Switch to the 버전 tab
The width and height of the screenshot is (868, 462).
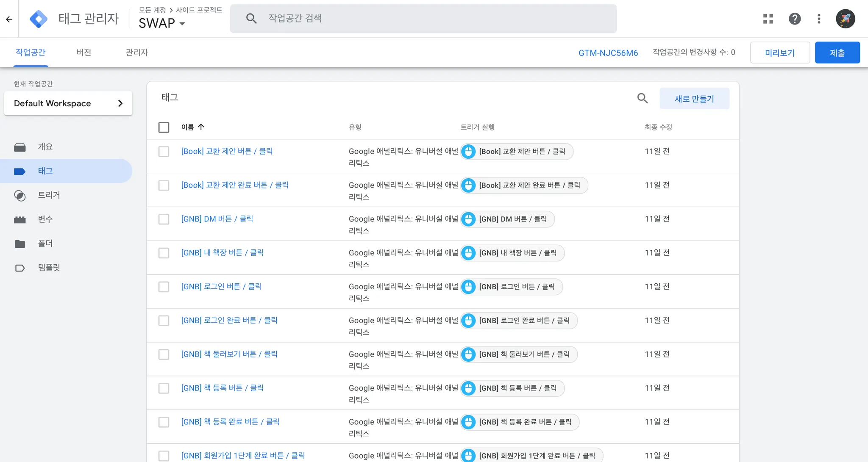click(x=83, y=53)
